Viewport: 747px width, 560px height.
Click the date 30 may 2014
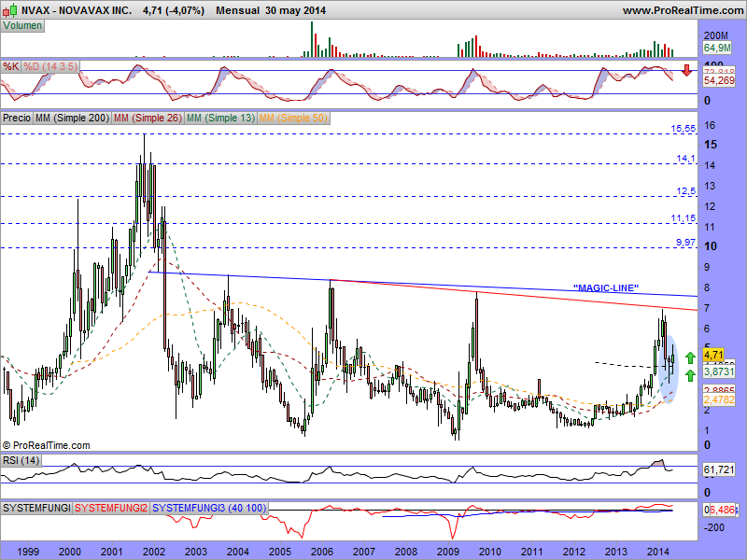pos(295,10)
